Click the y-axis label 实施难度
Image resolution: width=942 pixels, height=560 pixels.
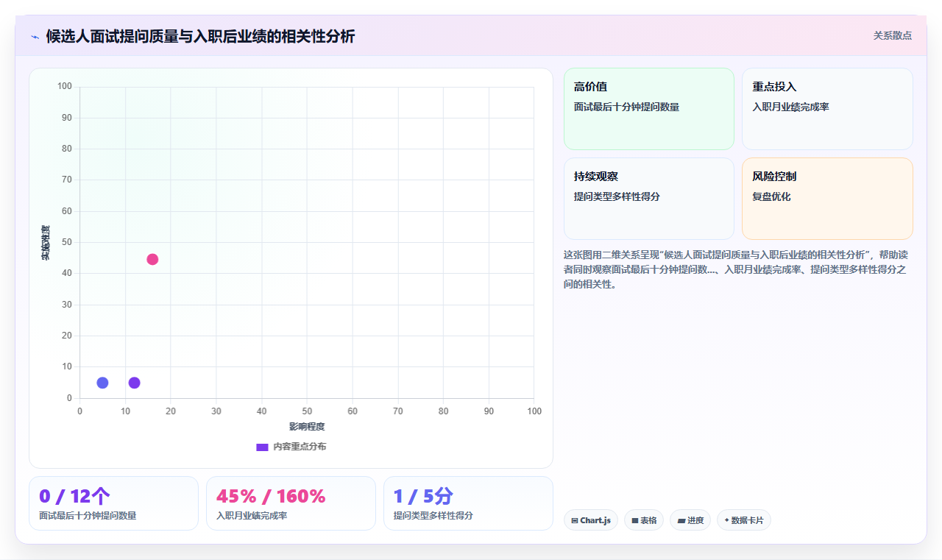pyautogui.click(x=46, y=243)
